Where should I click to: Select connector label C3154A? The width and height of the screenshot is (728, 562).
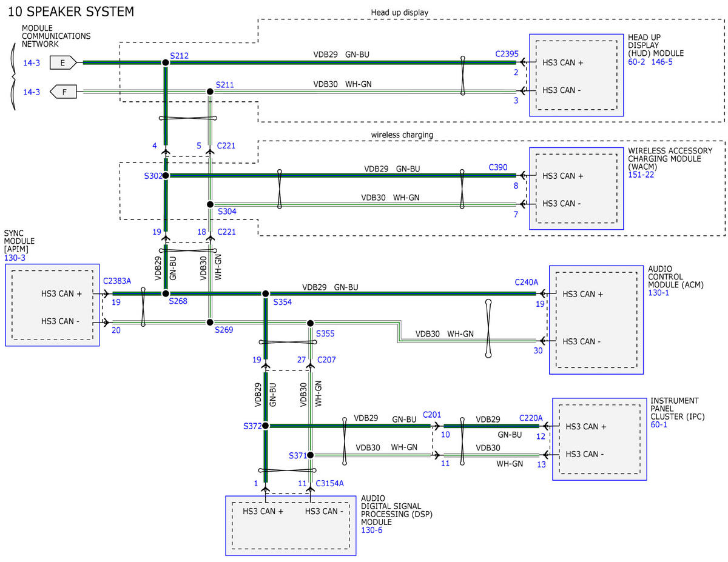(329, 483)
